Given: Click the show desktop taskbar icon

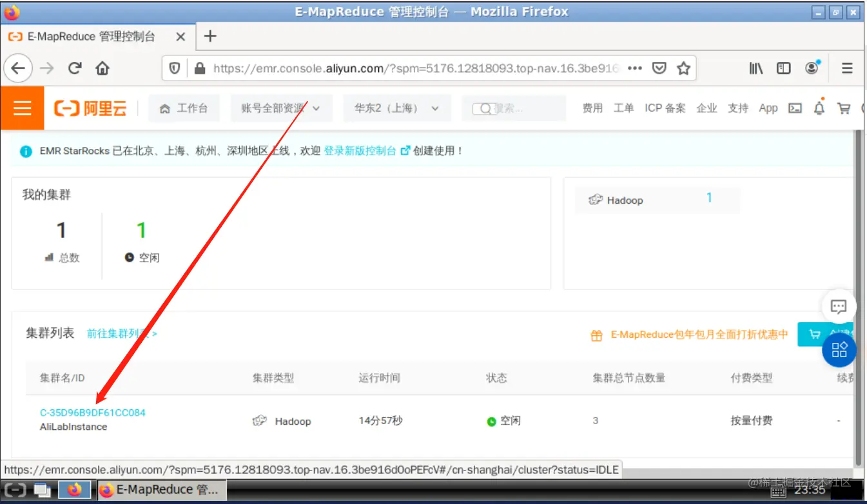Looking at the screenshot, I should (x=43, y=490).
